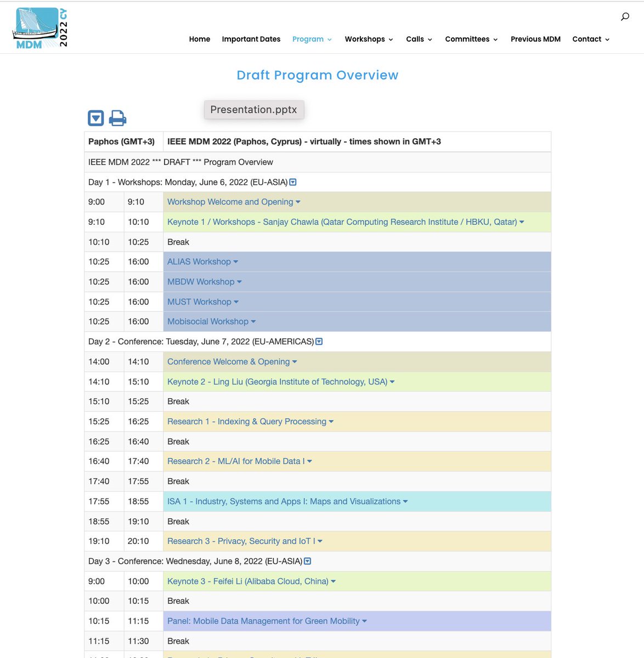Image resolution: width=644 pixels, height=658 pixels.
Task: Expand ISA 1 Maps and Visualizations details
Action: [405, 501]
